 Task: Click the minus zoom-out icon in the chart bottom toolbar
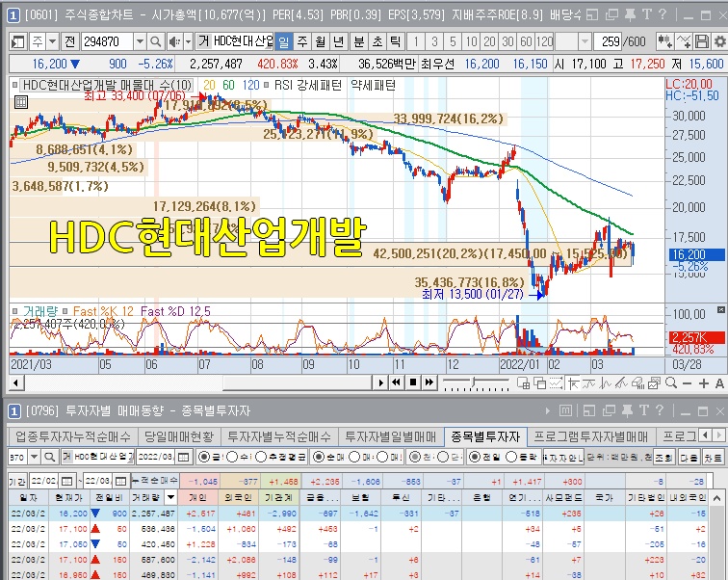(688, 383)
